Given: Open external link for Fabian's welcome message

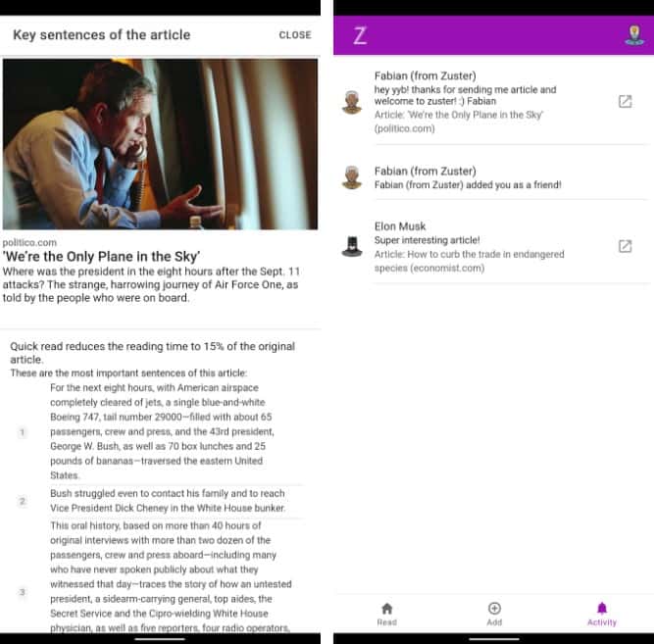Looking at the screenshot, I should point(625,101).
